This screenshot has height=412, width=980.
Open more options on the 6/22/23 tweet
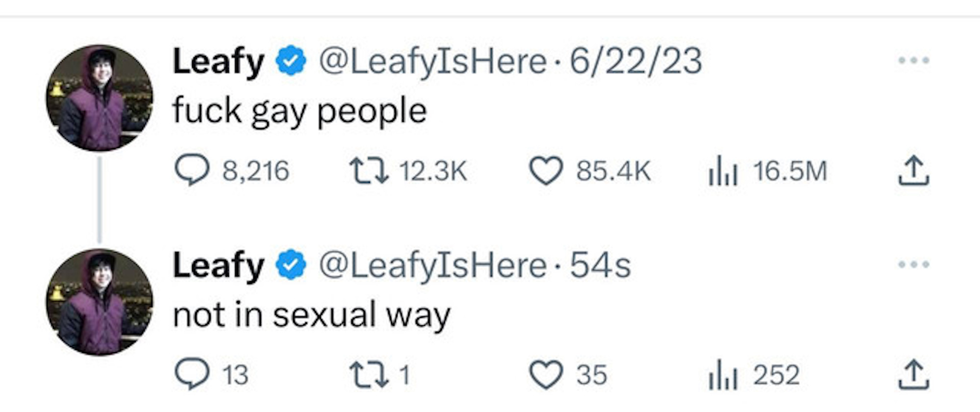click(913, 61)
